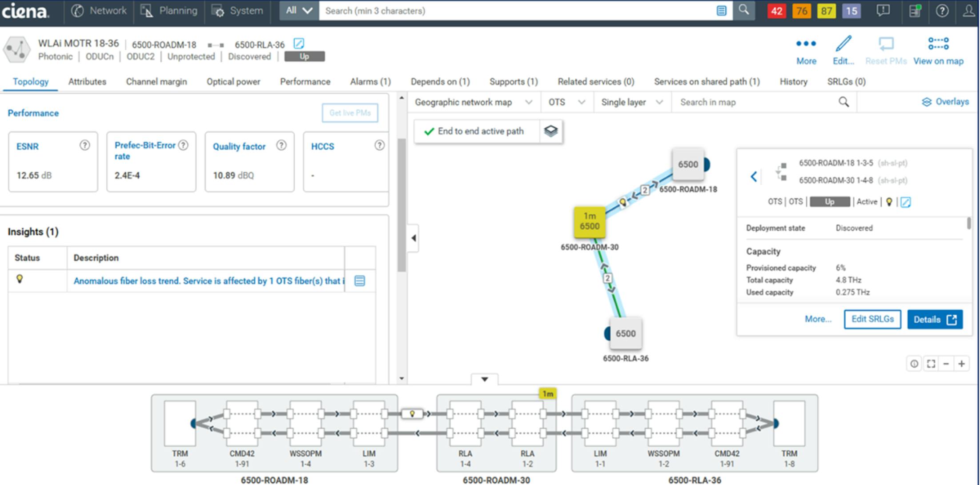Click the Details button
The width and height of the screenshot is (980, 485).
(935, 319)
